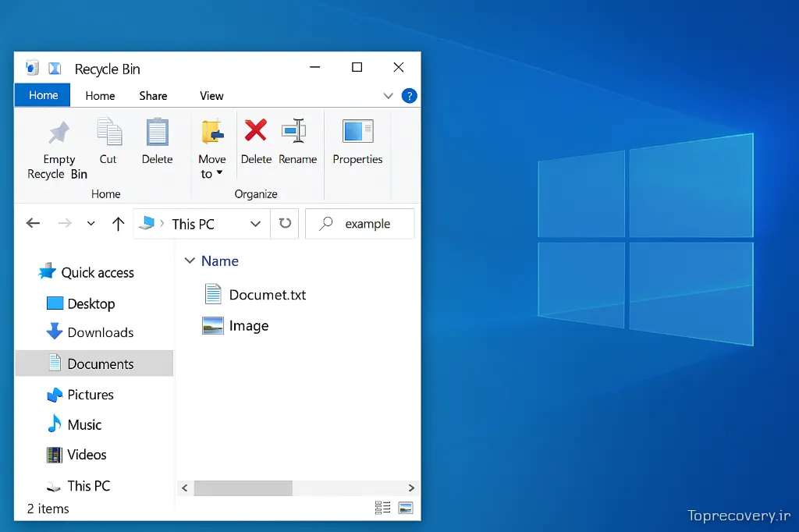Viewport: 799px width, 532px height.
Task: Open the Documet.txt file
Action: tap(268, 295)
